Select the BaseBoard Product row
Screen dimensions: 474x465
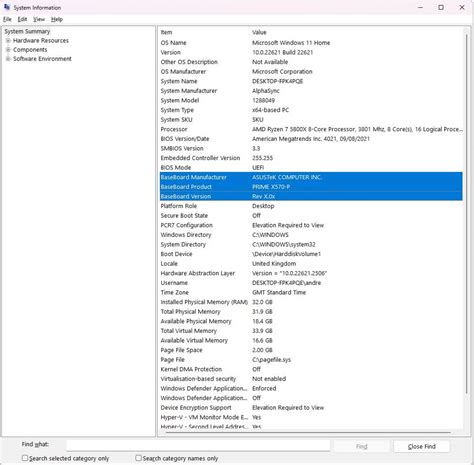point(311,187)
